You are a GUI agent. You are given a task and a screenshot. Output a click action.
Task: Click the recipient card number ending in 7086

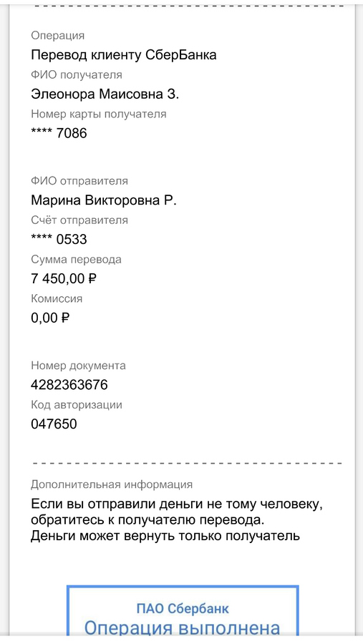pos(59,133)
